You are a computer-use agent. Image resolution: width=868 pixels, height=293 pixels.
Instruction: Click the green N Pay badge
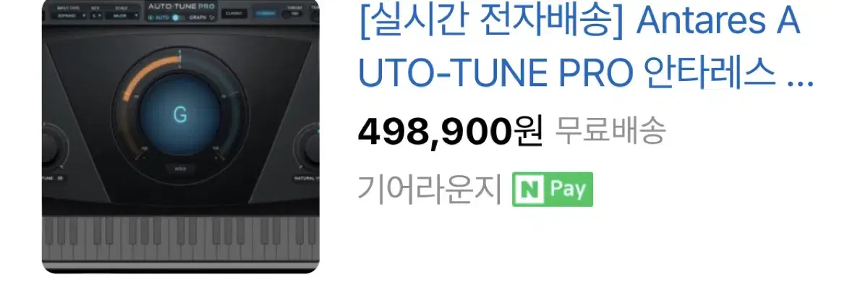(553, 190)
